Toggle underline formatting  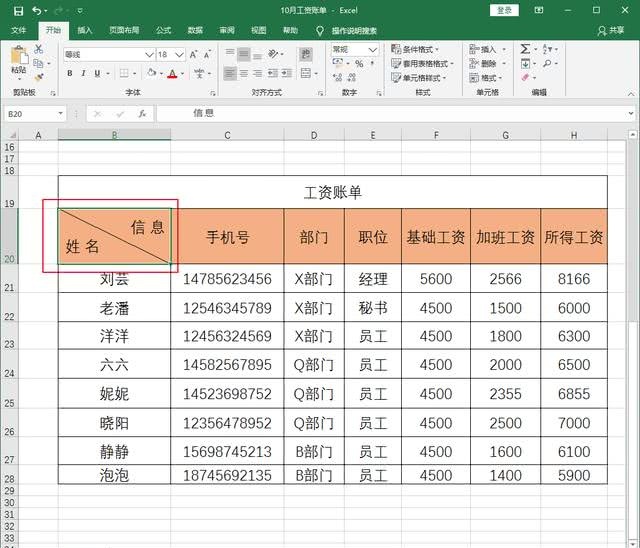coord(97,73)
